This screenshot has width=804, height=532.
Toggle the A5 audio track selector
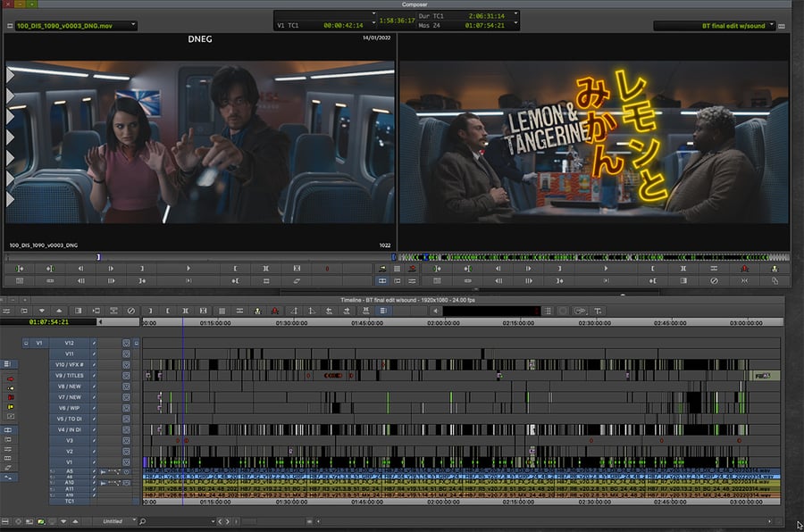click(69, 471)
